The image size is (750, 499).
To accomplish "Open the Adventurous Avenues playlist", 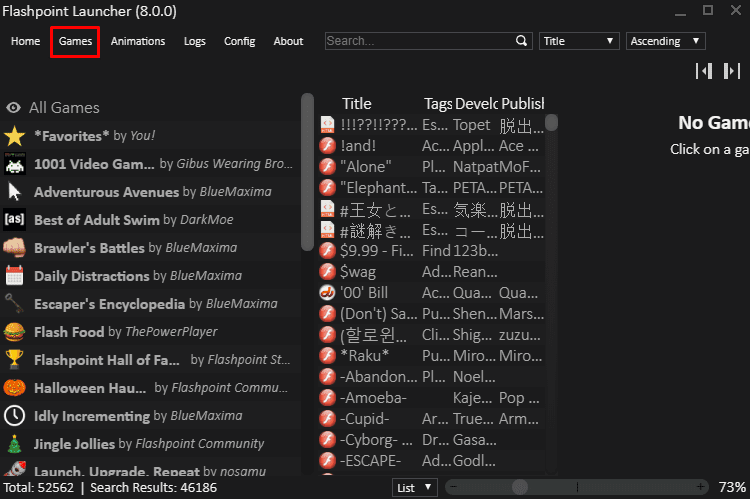I will [149, 192].
